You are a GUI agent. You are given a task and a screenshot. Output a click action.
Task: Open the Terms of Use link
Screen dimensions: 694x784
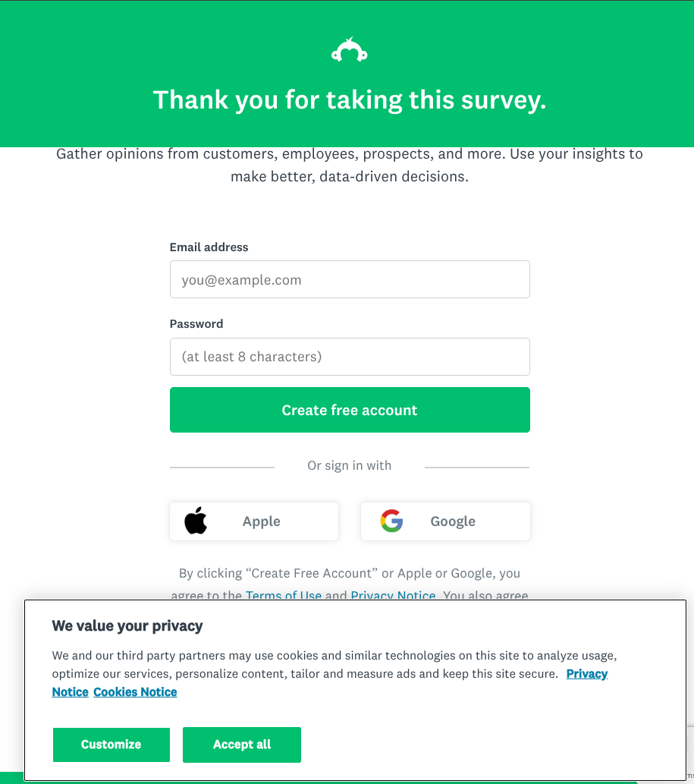pos(284,596)
